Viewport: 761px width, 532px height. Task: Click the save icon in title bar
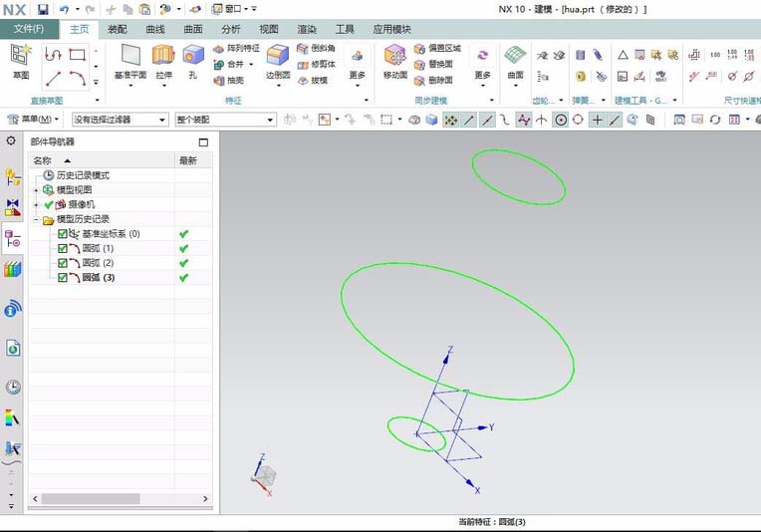tap(43, 9)
